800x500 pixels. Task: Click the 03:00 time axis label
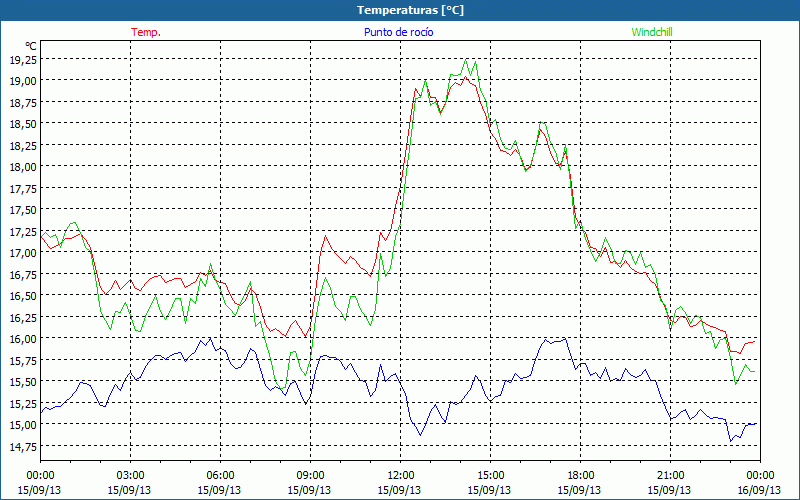(131, 476)
